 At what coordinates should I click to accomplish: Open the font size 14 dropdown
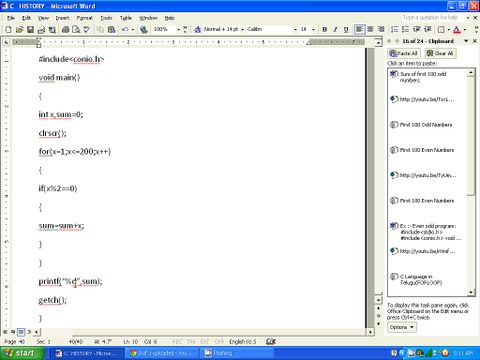click(313, 30)
